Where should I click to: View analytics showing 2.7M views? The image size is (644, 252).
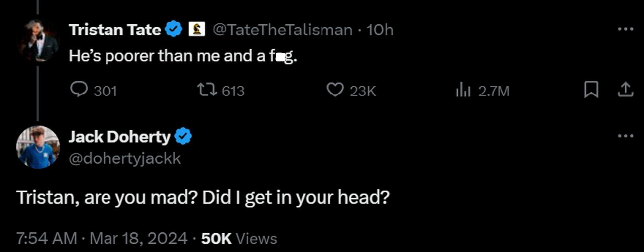(x=463, y=90)
